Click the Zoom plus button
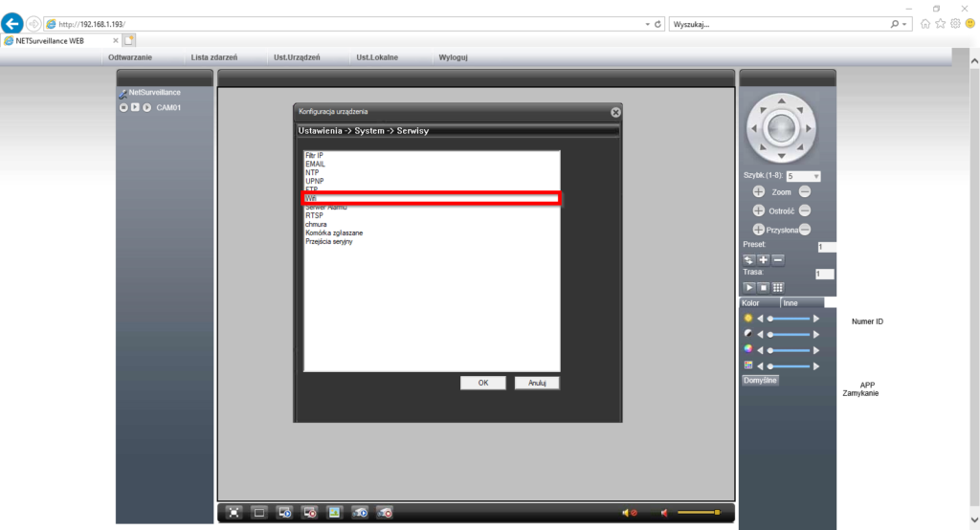Viewport: 980px width, 530px height. [759, 192]
